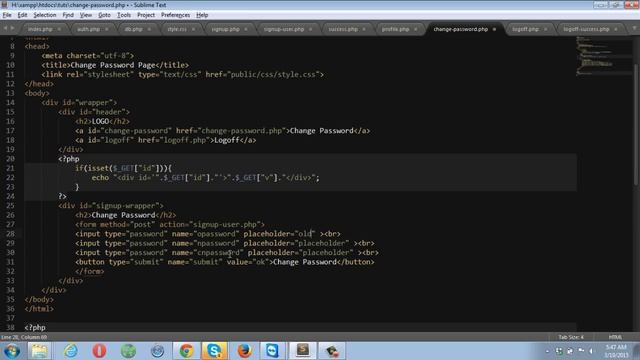Click 'Line 28, Column 69' status text
Viewport: 640px width, 360px height.
(24, 337)
